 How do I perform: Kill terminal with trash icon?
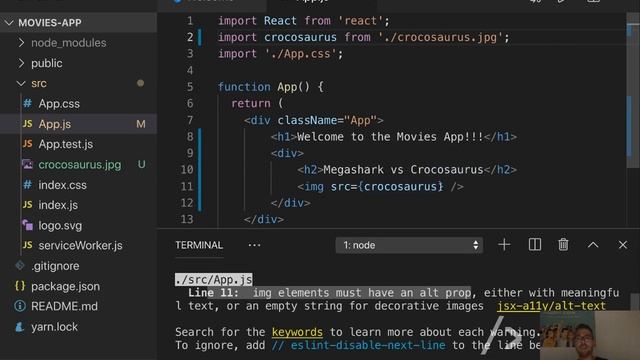pos(563,245)
